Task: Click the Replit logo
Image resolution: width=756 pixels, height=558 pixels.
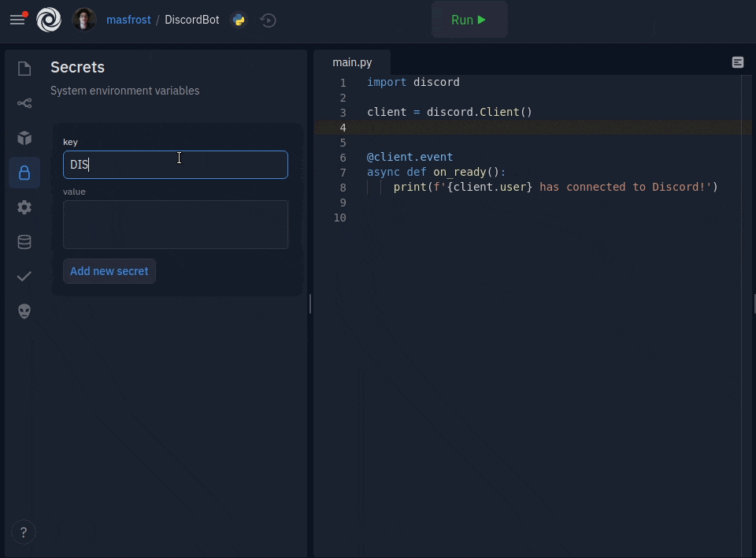Action: (49, 20)
